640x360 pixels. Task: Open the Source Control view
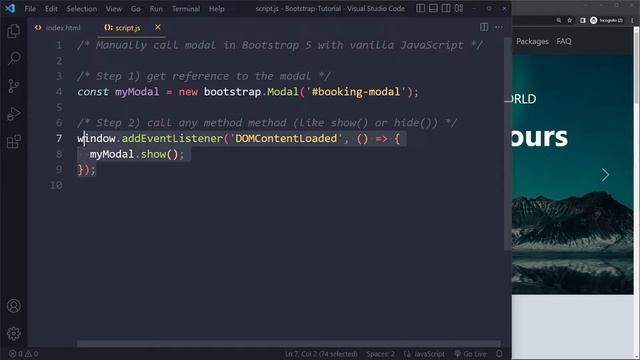tap(13, 86)
